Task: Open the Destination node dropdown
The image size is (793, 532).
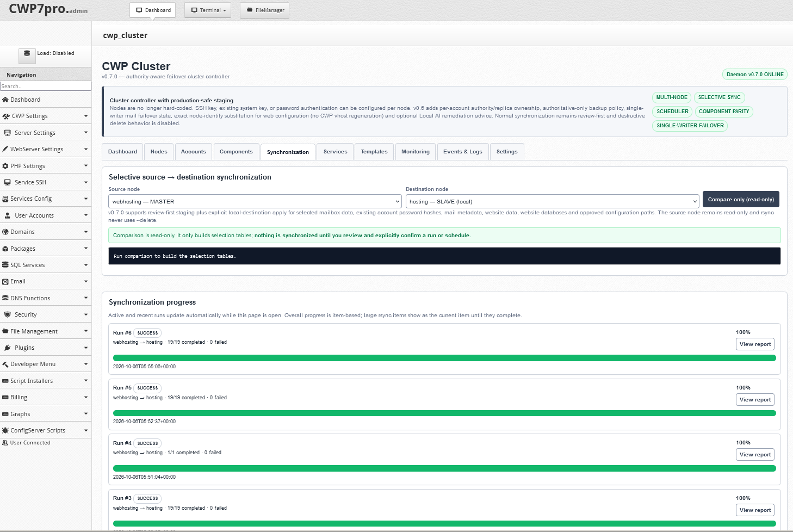Action: click(x=552, y=201)
